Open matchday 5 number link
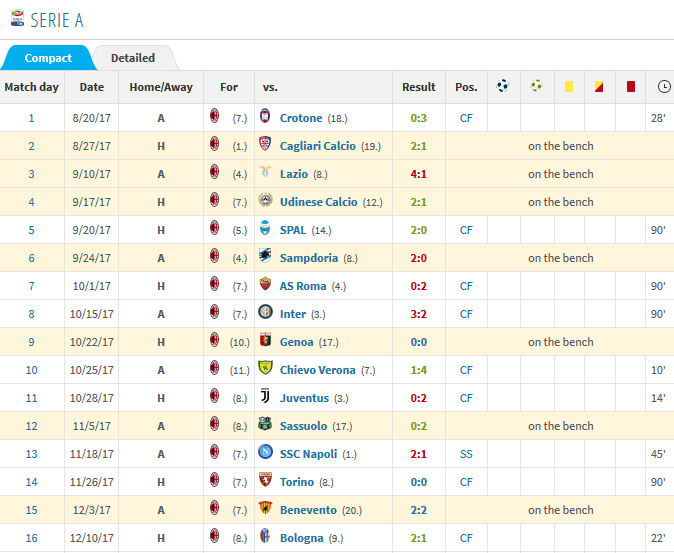674x553 pixels. click(x=31, y=230)
